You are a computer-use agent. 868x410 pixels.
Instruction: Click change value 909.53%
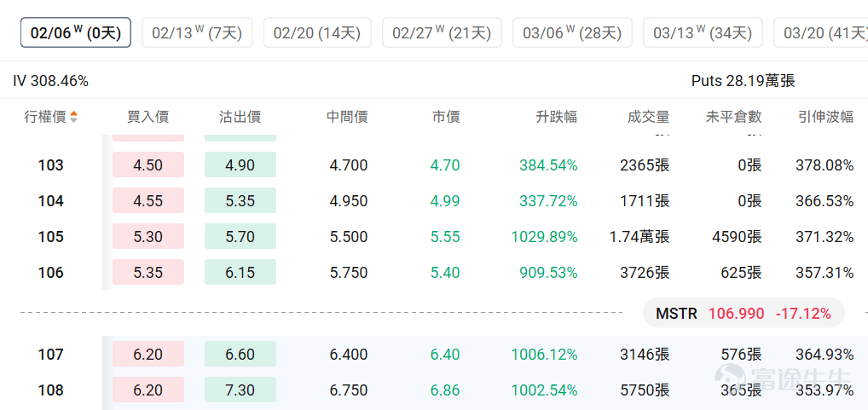(x=548, y=272)
